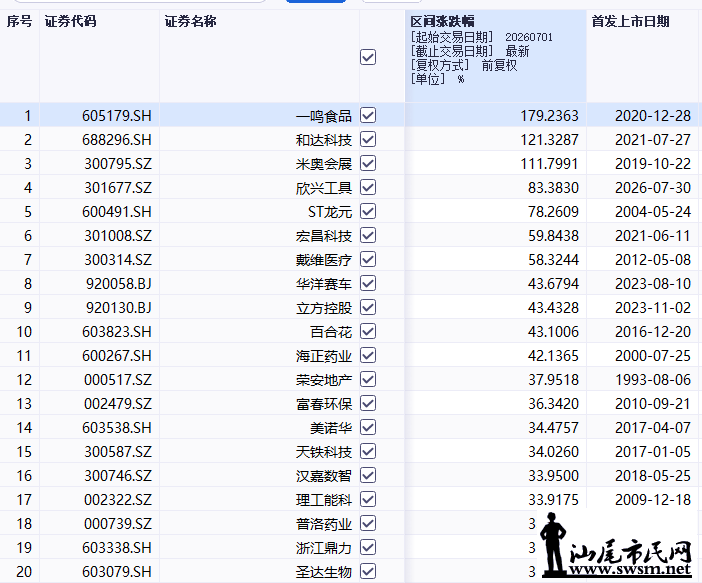The height and width of the screenshot is (583, 702).
Task: Select row number 15
Action: pos(24,452)
